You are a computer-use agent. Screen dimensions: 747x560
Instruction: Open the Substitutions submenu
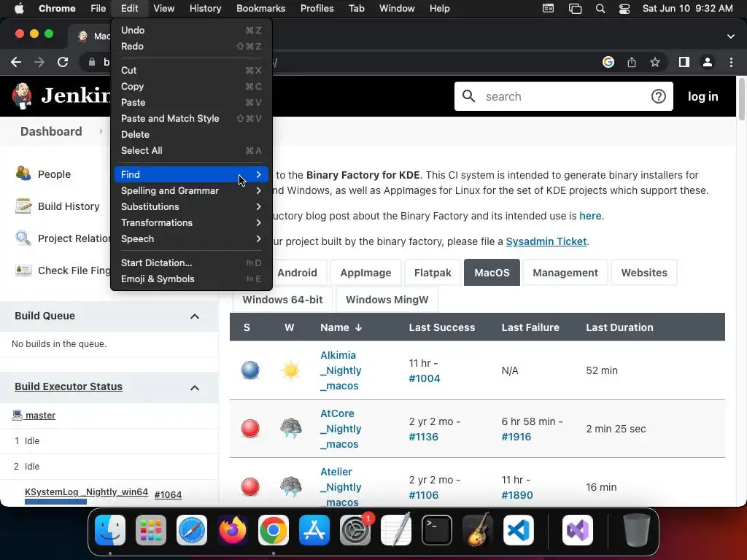click(x=191, y=206)
